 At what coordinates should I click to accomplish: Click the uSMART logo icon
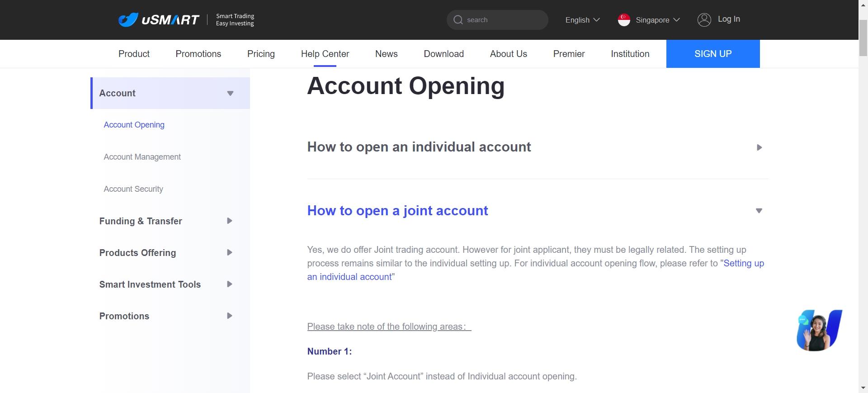(128, 20)
